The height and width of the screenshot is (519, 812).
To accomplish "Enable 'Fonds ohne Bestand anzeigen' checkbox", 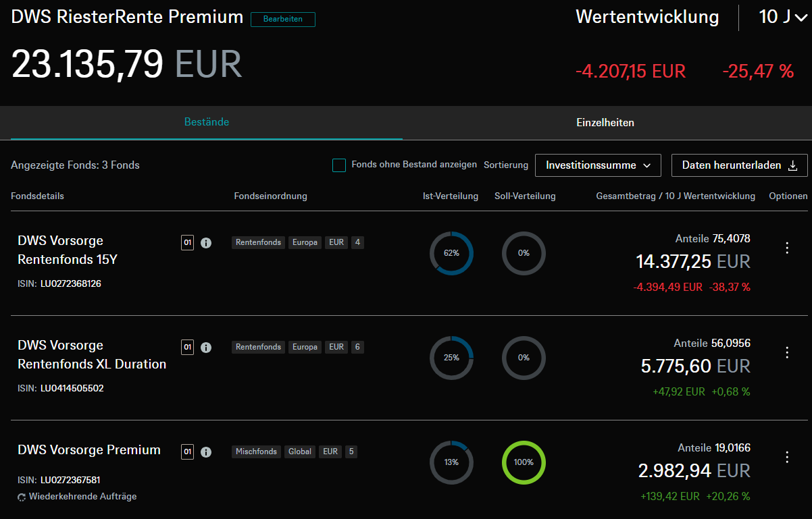I will pyautogui.click(x=339, y=165).
